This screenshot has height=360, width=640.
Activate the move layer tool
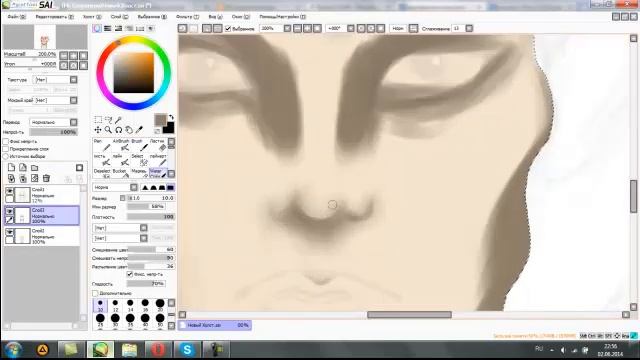pos(98,130)
